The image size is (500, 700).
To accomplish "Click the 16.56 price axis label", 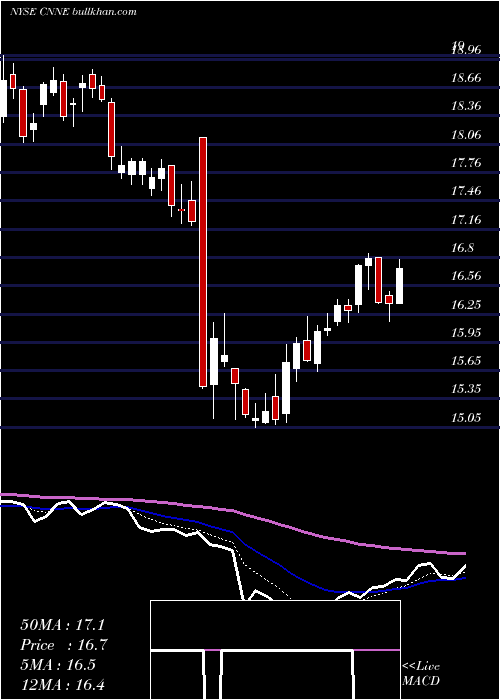I will point(467,276).
